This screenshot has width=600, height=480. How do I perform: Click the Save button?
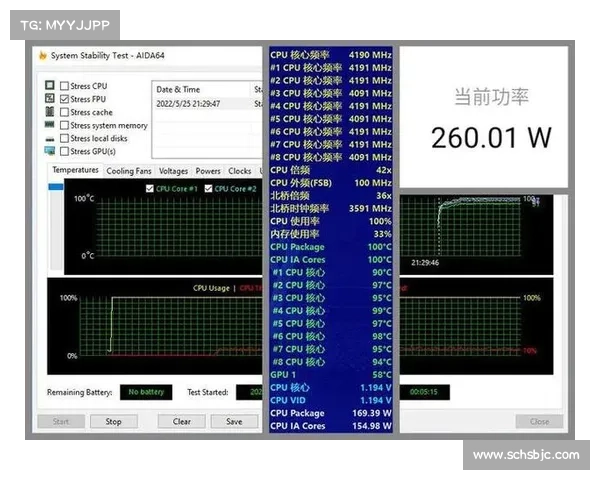pyautogui.click(x=234, y=421)
